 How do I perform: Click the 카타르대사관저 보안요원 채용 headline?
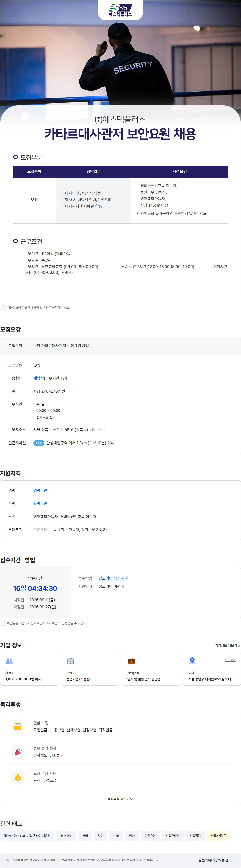click(120, 134)
